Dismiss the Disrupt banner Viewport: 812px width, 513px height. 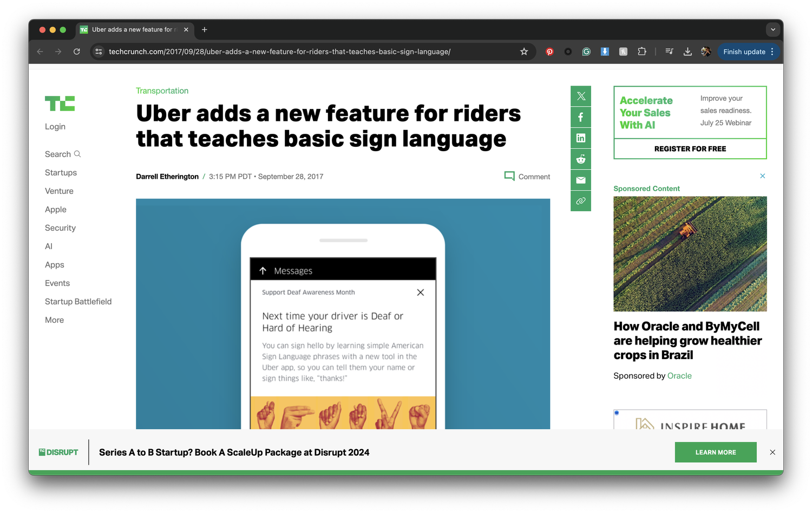772,452
